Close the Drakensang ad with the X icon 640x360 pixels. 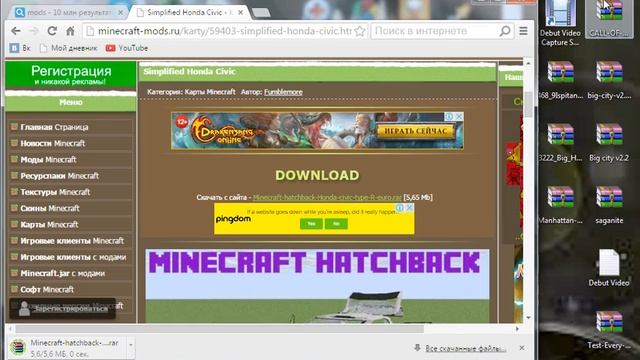459,117
